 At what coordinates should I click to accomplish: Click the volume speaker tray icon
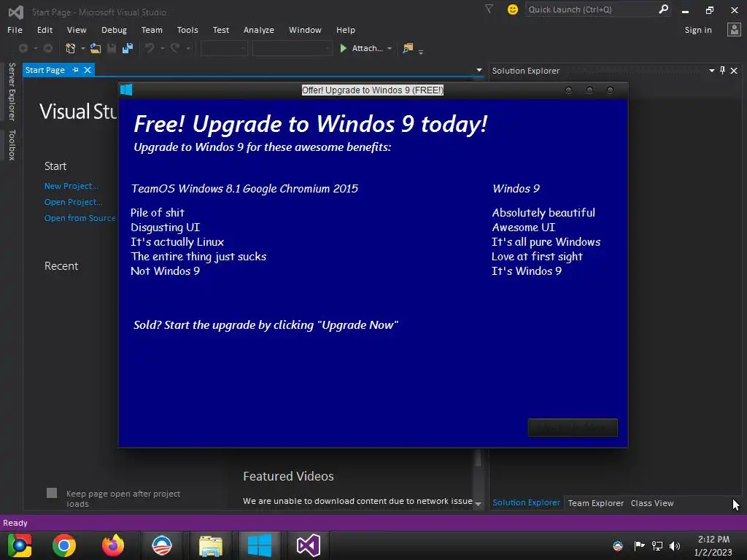pyautogui.click(x=675, y=545)
